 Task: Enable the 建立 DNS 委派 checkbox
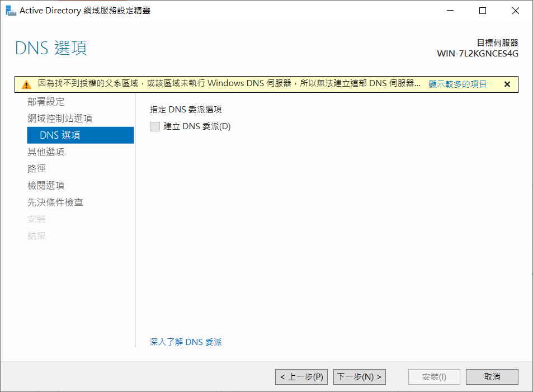point(155,126)
